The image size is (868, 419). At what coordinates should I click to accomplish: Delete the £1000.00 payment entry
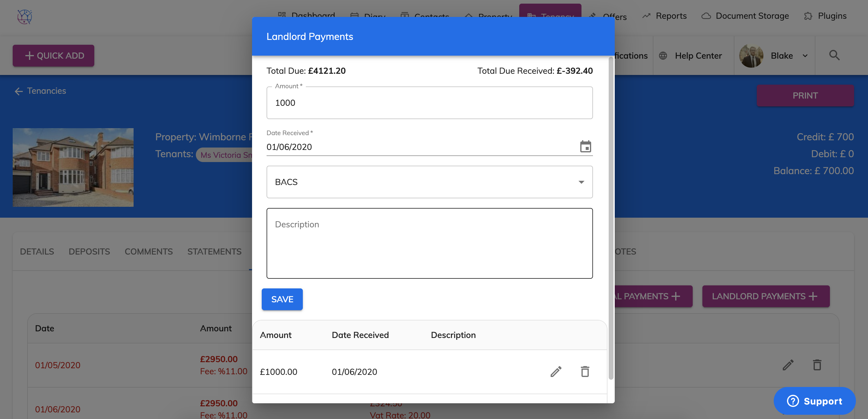[585, 372]
